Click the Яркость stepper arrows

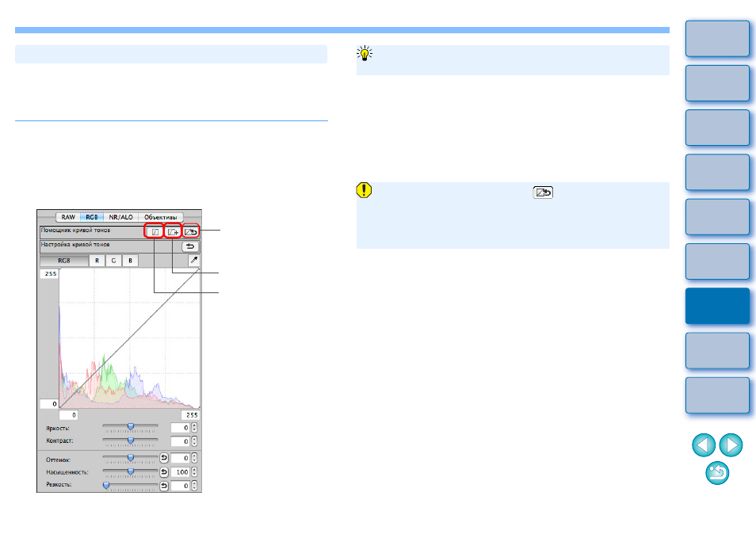(194, 428)
